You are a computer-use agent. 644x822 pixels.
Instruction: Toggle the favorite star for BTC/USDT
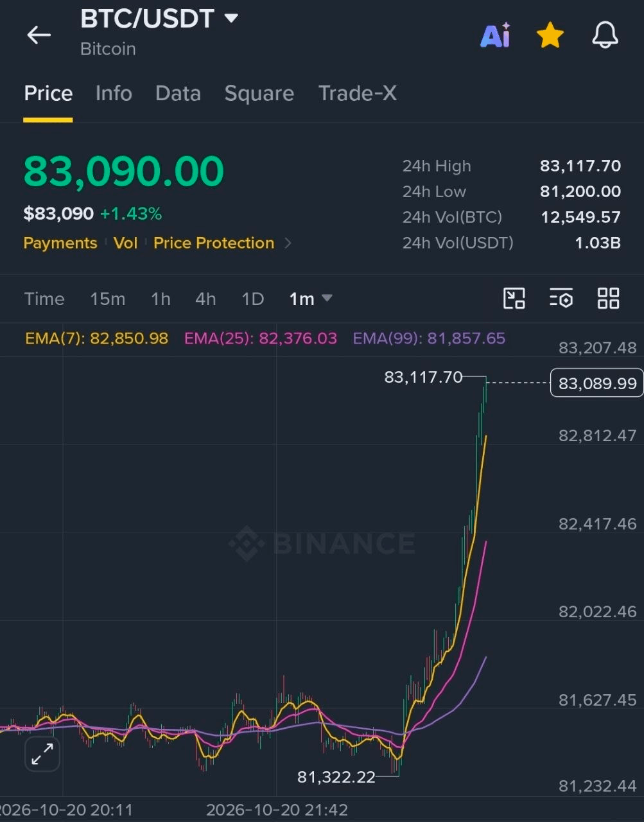(550, 35)
